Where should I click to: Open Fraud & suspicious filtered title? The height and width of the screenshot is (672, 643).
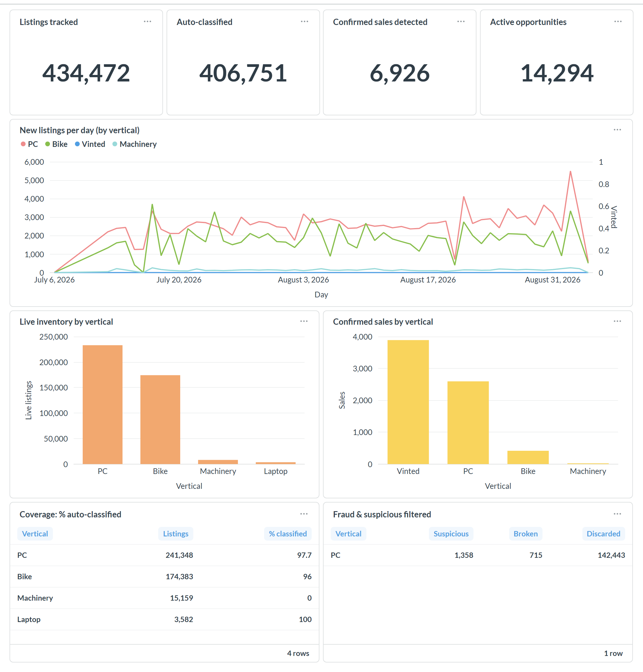[382, 514]
